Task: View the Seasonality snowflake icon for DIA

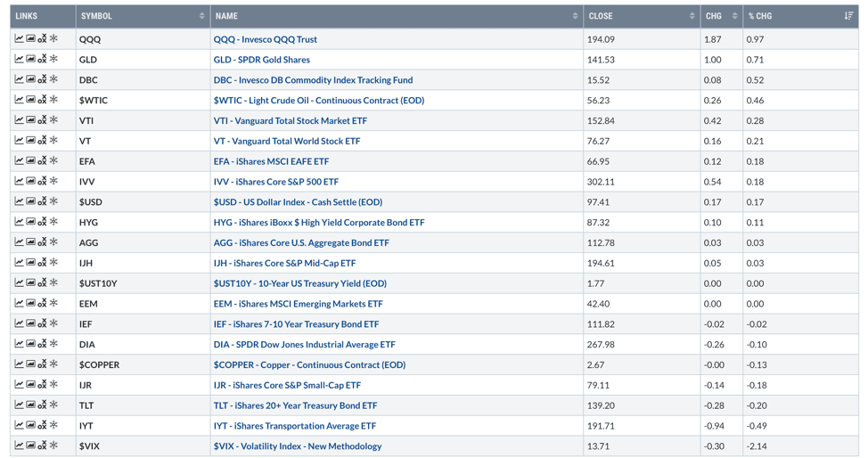Action: pyautogui.click(x=53, y=344)
